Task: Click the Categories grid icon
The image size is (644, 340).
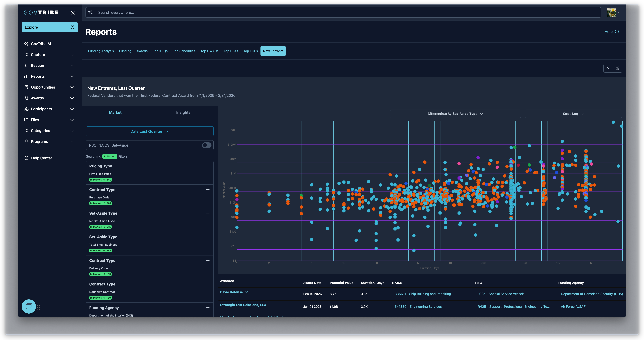Action: pos(26,131)
